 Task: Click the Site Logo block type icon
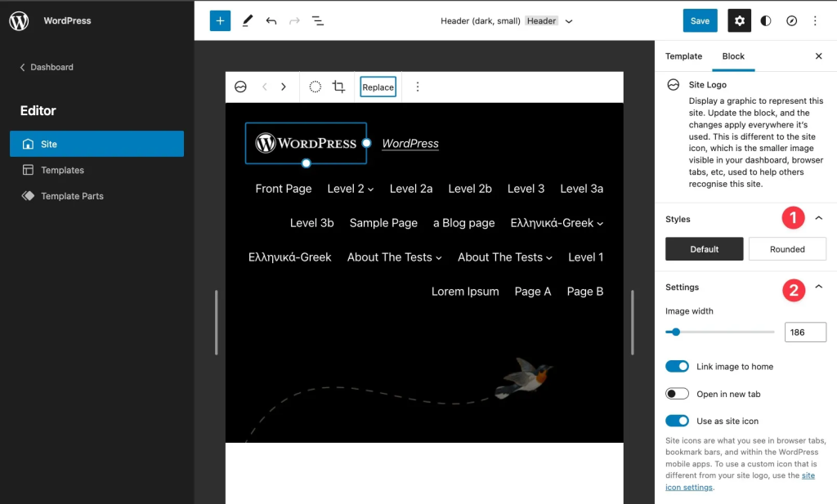pos(241,87)
